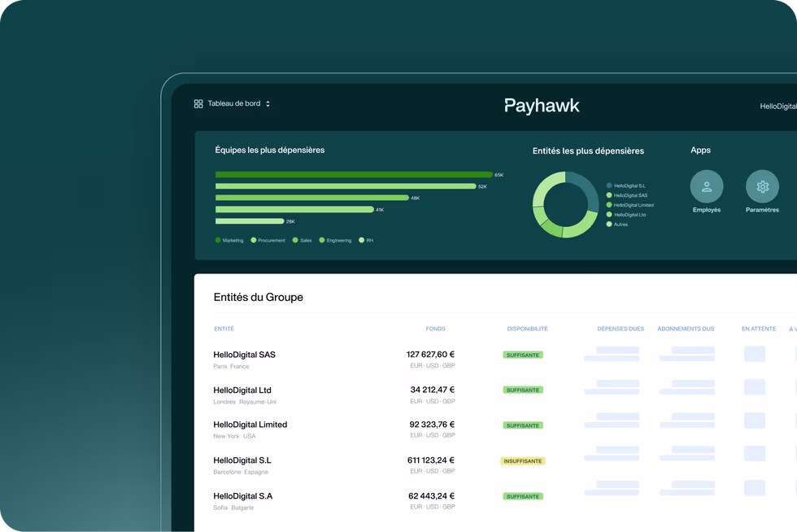Click the Payhawk logo
The image size is (797, 532).
tap(542, 106)
